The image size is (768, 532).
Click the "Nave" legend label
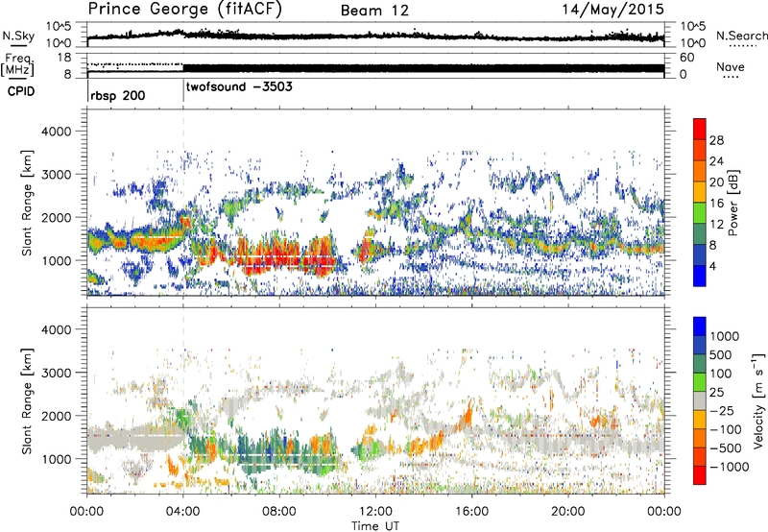click(731, 66)
